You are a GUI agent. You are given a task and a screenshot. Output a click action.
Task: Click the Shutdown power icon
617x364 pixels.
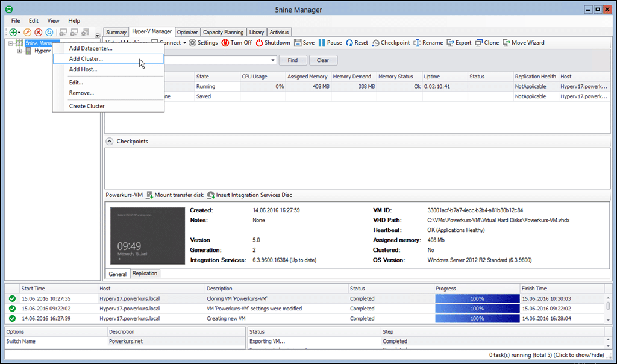coord(259,43)
